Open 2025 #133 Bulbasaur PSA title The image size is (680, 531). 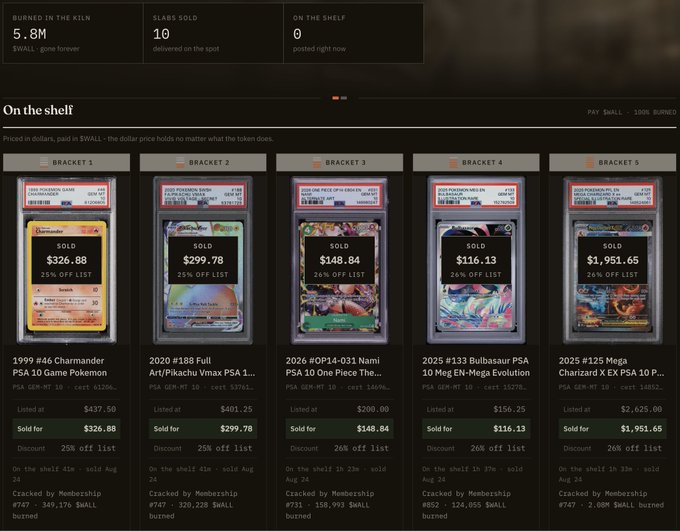(x=476, y=367)
